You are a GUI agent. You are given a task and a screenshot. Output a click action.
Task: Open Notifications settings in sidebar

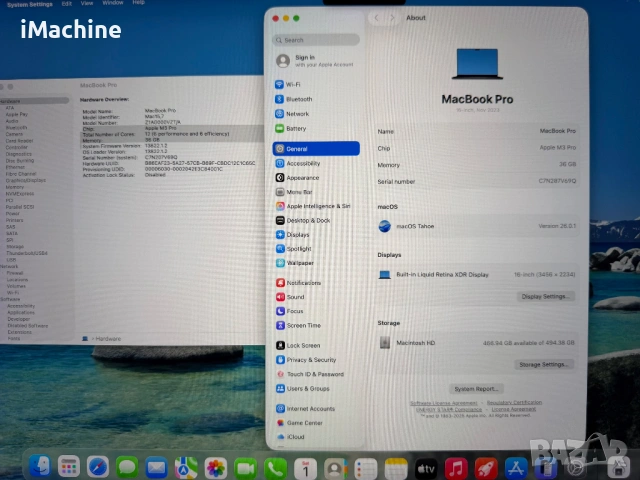[298, 282]
